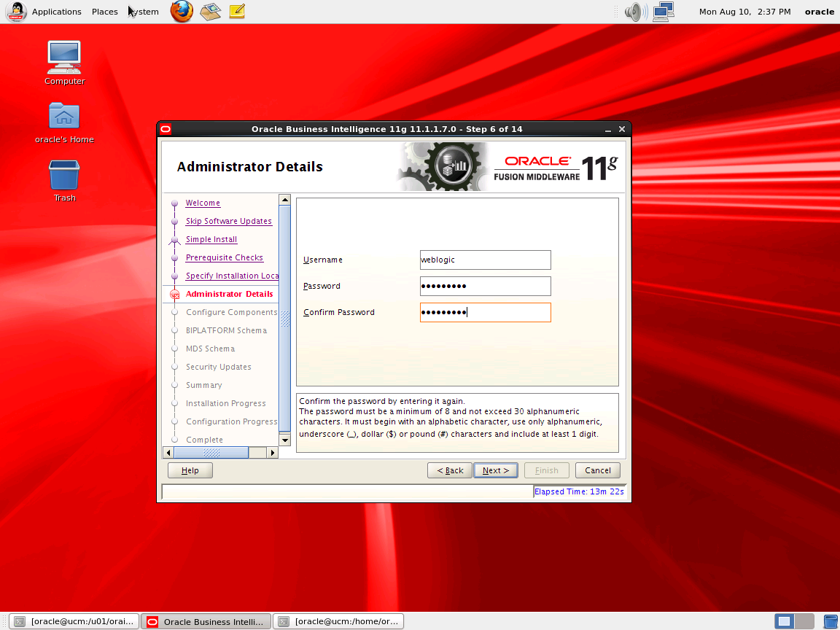Click Next to continue installation
Image resolution: width=840 pixels, height=630 pixels.
496,470
